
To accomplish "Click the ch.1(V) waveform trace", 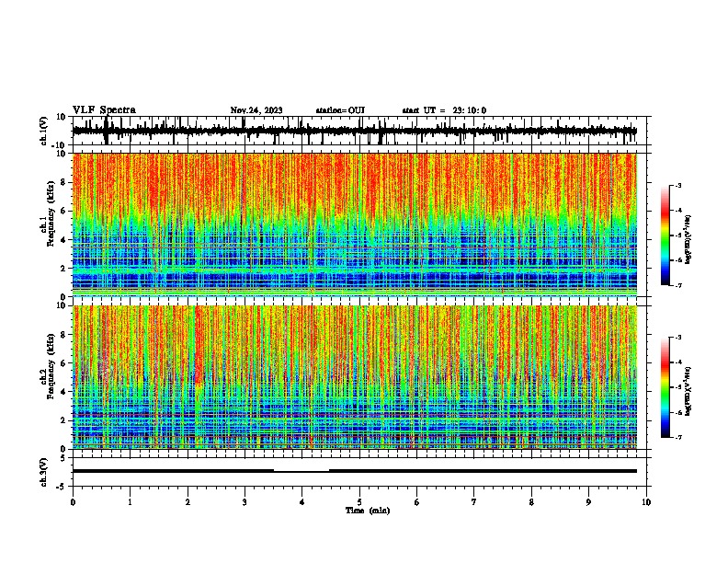I will (x=355, y=131).
